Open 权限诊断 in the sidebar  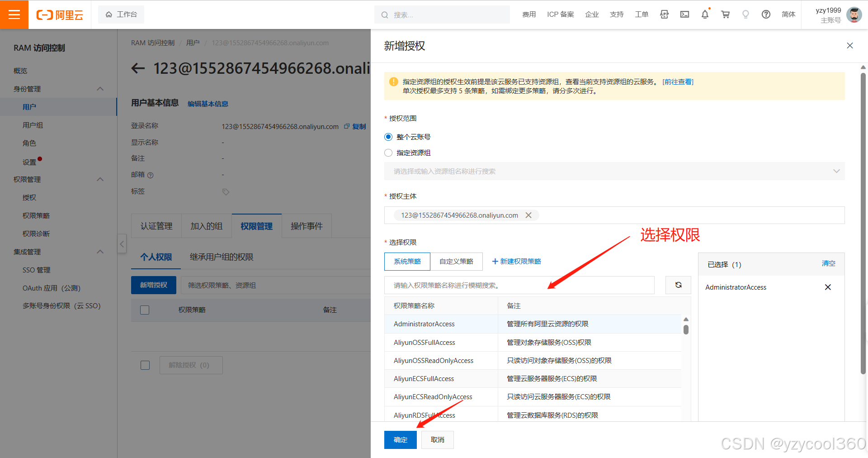[x=36, y=234]
